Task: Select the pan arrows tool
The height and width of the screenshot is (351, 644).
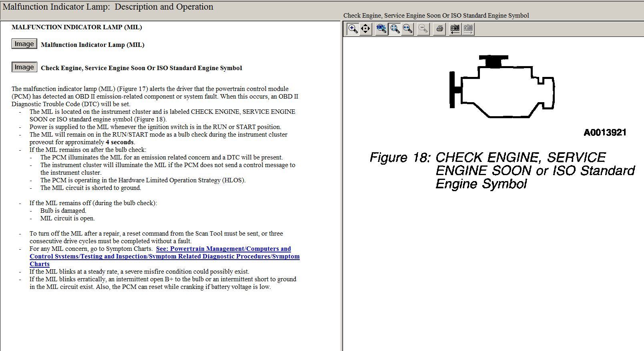Action: [x=365, y=29]
